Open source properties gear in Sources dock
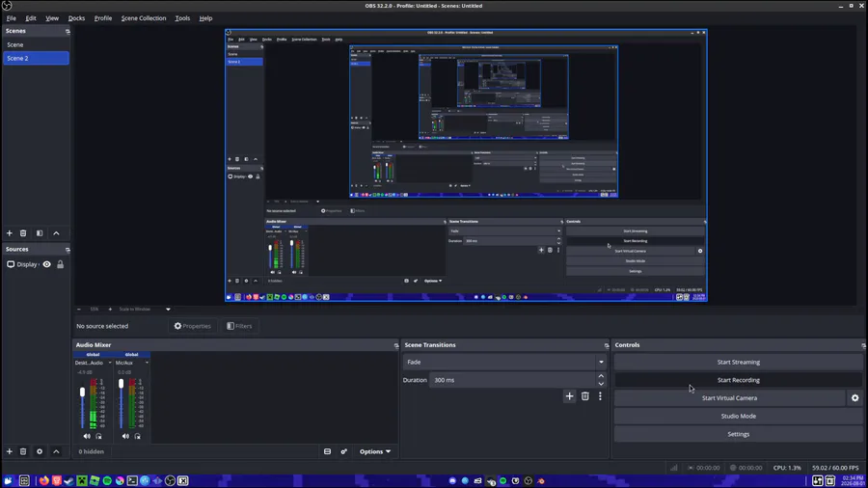 tap(40, 451)
